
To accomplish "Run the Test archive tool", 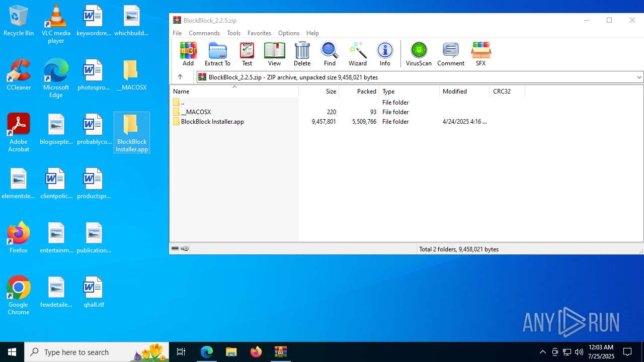I will pos(247,54).
